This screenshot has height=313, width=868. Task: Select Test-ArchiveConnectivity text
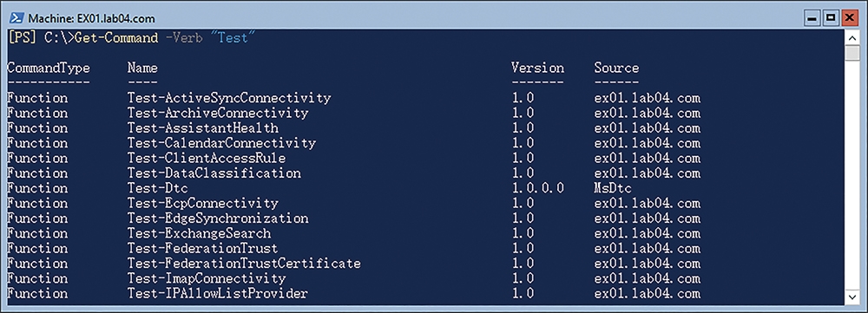coord(218,114)
